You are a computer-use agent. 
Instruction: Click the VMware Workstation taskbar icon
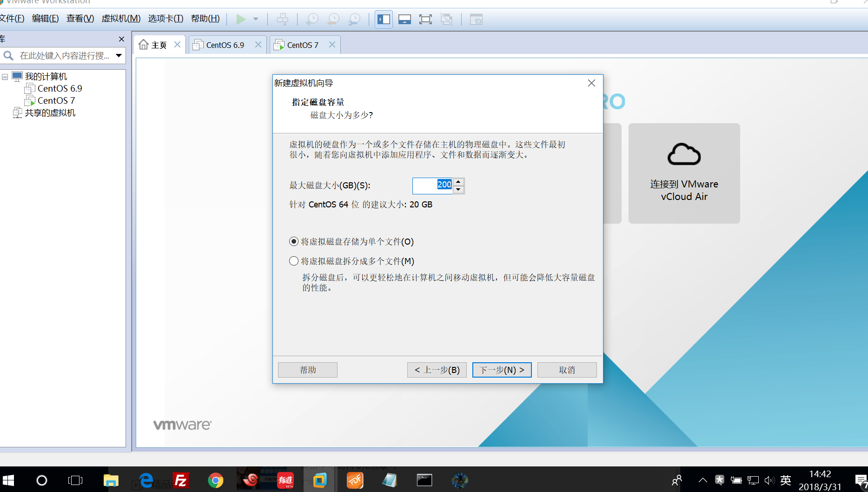320,480
